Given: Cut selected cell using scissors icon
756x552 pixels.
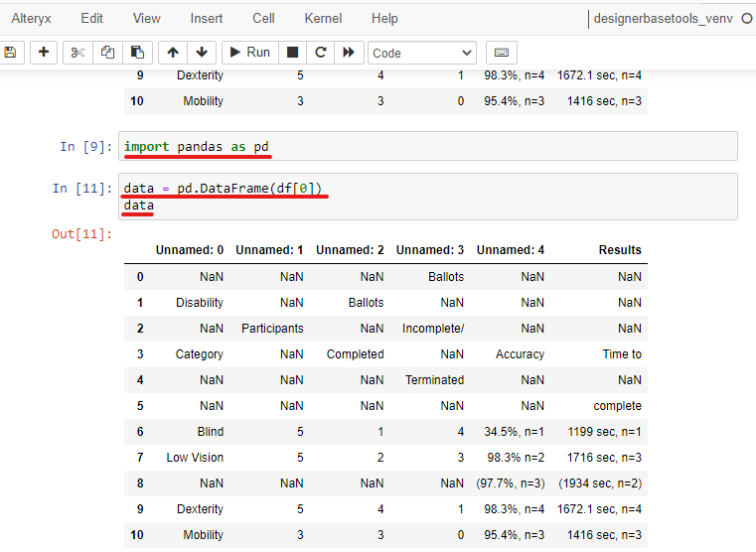Looking at the screenshot, I should pyautogui.click(x=79, y=53).
